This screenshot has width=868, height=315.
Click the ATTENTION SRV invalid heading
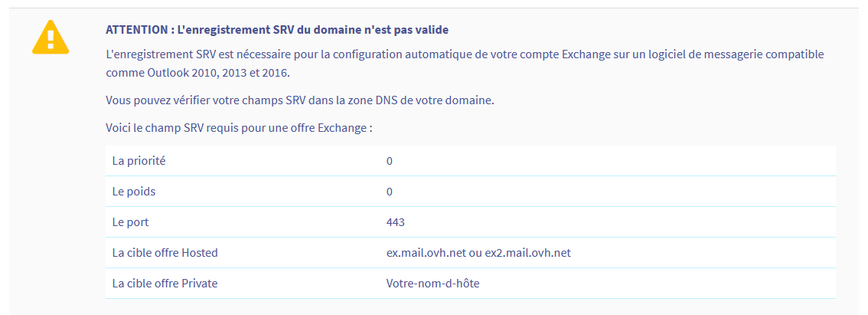[277, 30]
